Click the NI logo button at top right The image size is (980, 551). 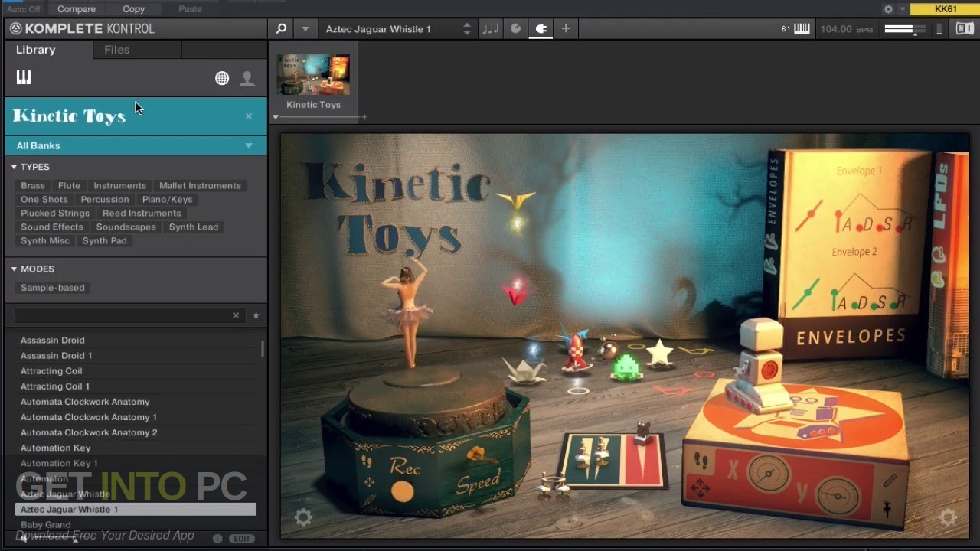[x=965, y=29]
